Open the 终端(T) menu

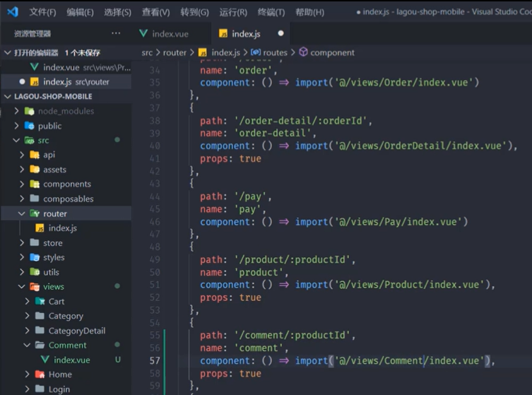(x=271, y=12)
